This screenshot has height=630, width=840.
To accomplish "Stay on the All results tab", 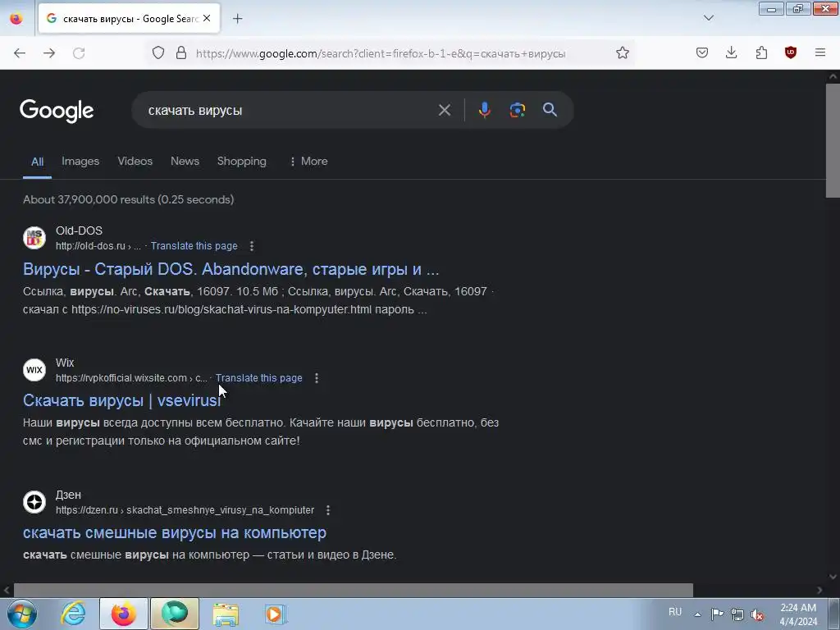I will coord(37,162).
